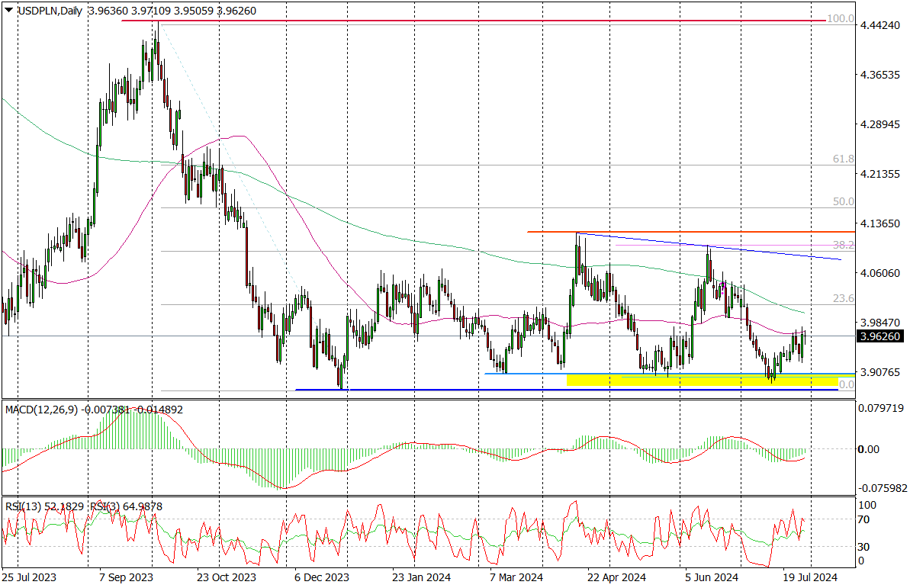Select the price scale value 4.44240
Image resolution: width=910 pixels, height=588 pixels.
(x=880, y=25)
